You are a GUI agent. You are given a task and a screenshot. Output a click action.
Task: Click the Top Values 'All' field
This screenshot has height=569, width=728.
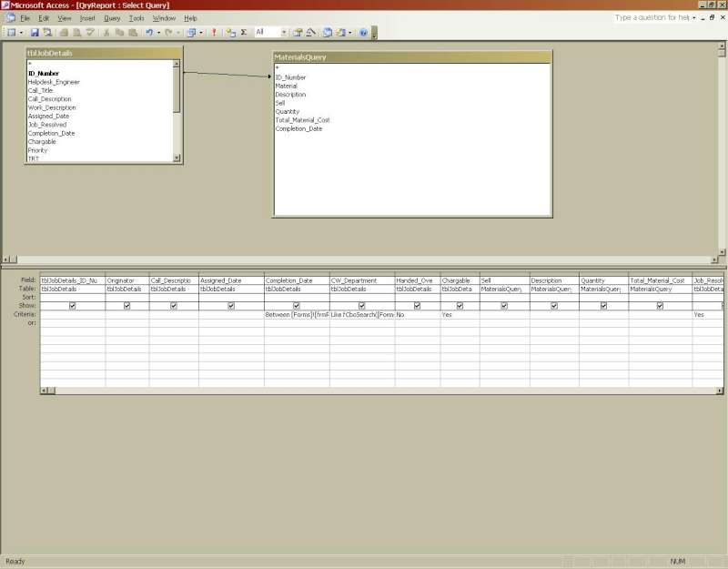tap(268, 33)
